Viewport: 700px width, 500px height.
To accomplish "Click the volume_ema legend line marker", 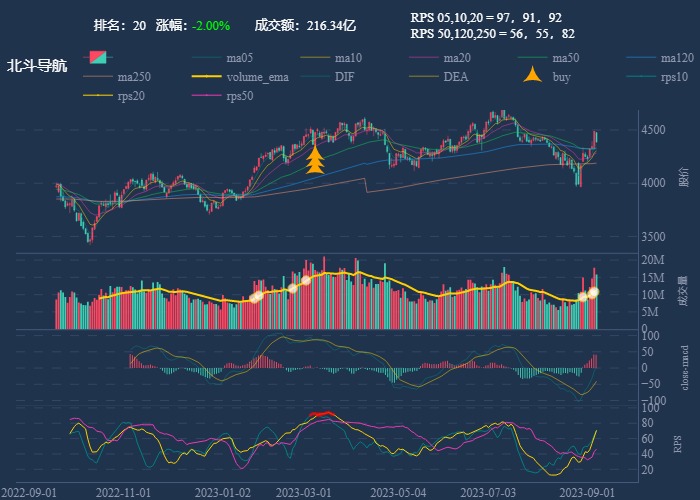I will (x=204, y=77).
